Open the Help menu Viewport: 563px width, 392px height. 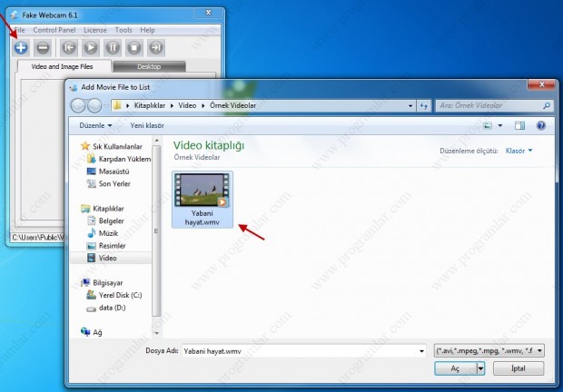(x=147, y=30)
